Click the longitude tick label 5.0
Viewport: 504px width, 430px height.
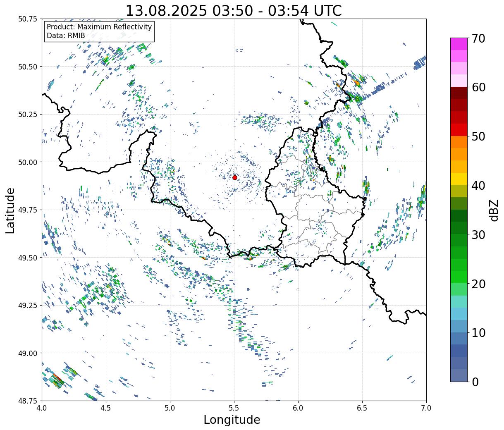(x=170, y=408)
